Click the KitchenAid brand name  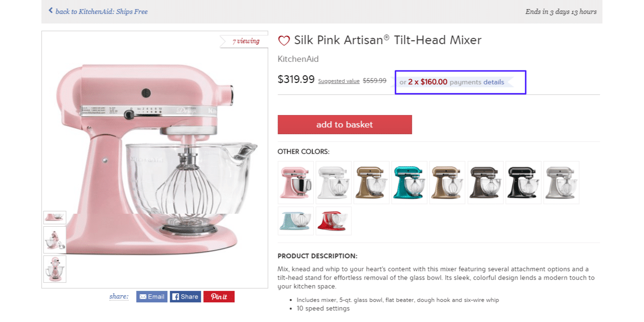298,59
